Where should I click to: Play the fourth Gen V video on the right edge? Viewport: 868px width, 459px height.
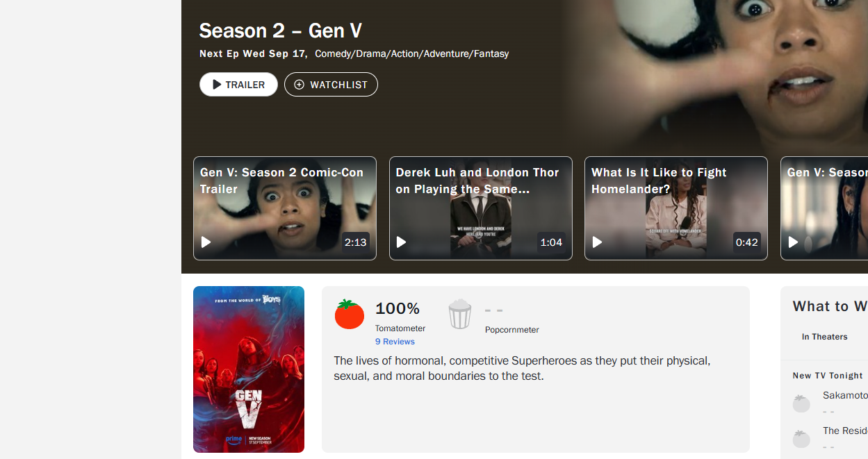(824, 208)
